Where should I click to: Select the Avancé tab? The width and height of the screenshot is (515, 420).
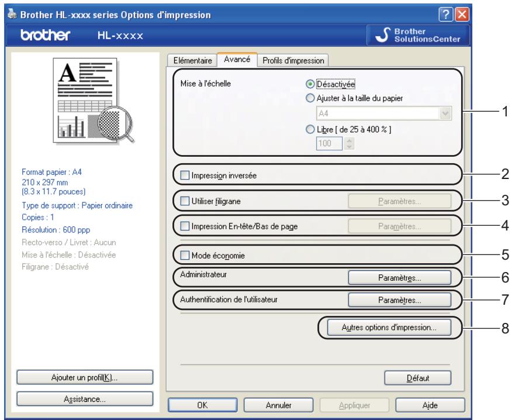pyautogui.click(x=237, y=59)
